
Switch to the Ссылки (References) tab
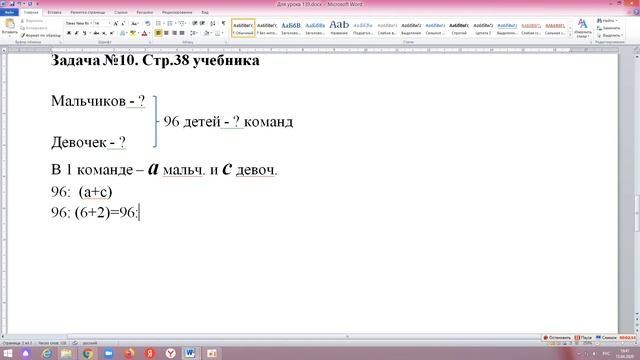[121, 12]
